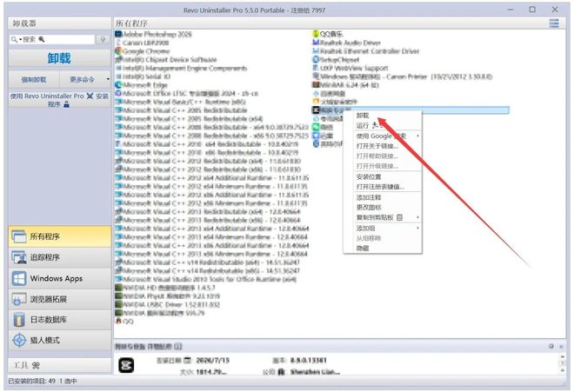Screen dimensions: 574x392
Task: Open the 更多命令 dropdown arrow
Action: point(108,79)
